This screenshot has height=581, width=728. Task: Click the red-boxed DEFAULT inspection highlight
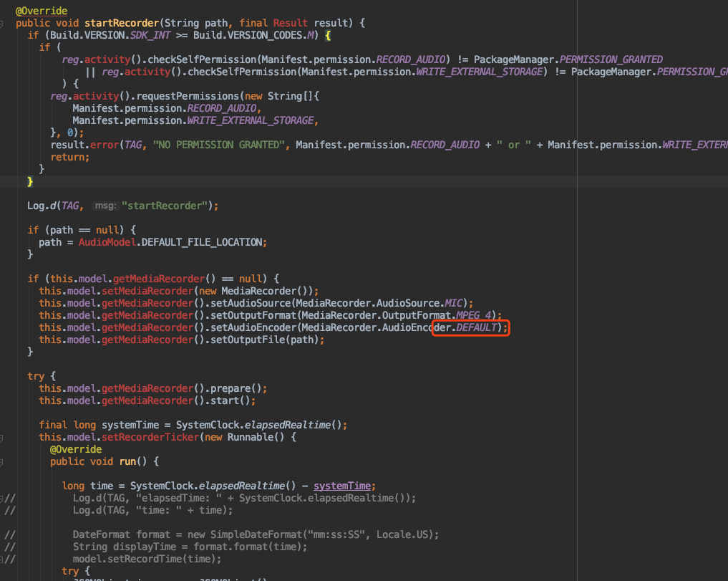click(470, 327)
